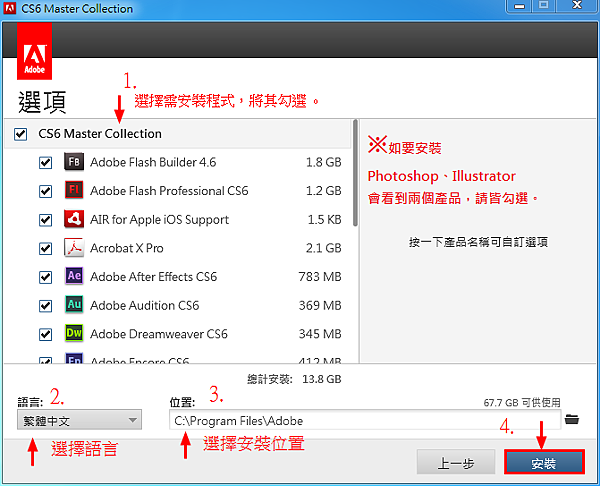Select Acrobat X Pro product name
The height and width of the screenshot is (486, 600).
point(127,248)
